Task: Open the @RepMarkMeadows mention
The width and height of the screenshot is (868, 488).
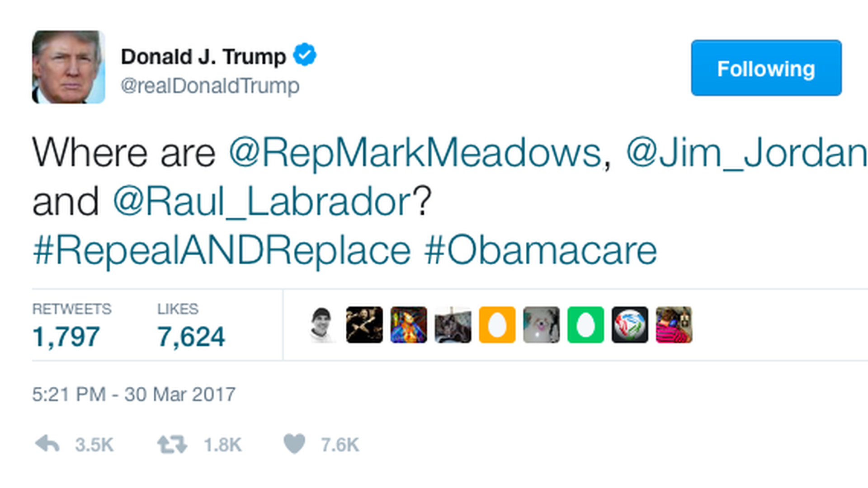Action: 415,153
